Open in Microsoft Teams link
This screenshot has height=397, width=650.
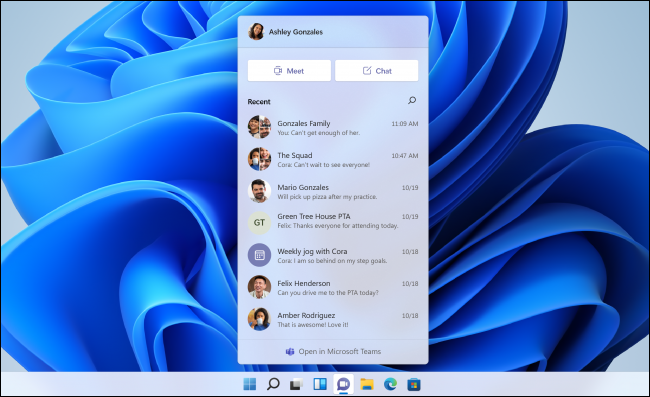(x=333, y=351)
